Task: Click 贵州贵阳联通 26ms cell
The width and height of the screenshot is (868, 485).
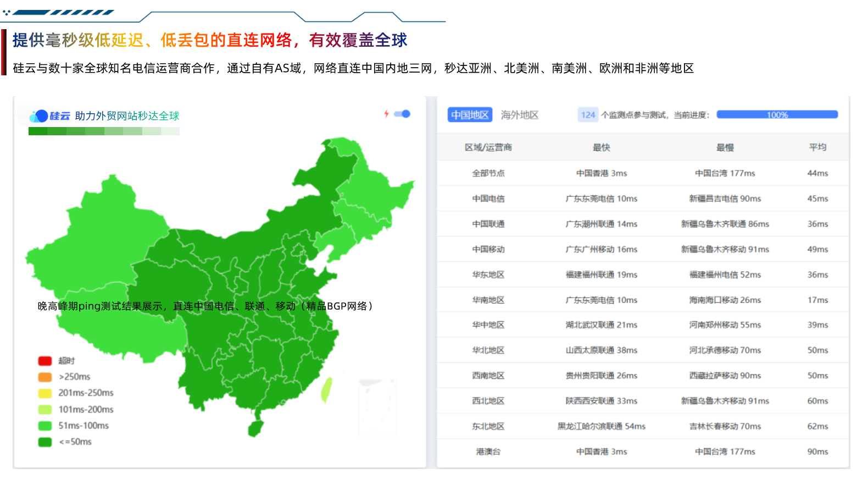Action: 601,376
